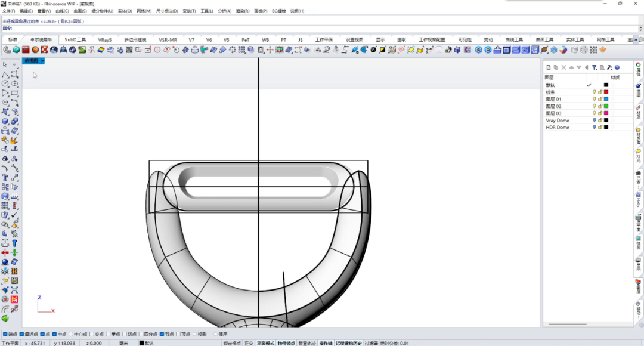Open the Properties side panel tab icon
644x346 pixels.
pos(638,69)
